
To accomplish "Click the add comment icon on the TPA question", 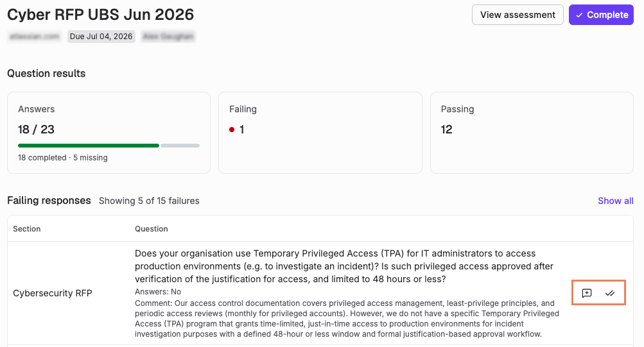I will pyautogui.click(x=586, y=293).
